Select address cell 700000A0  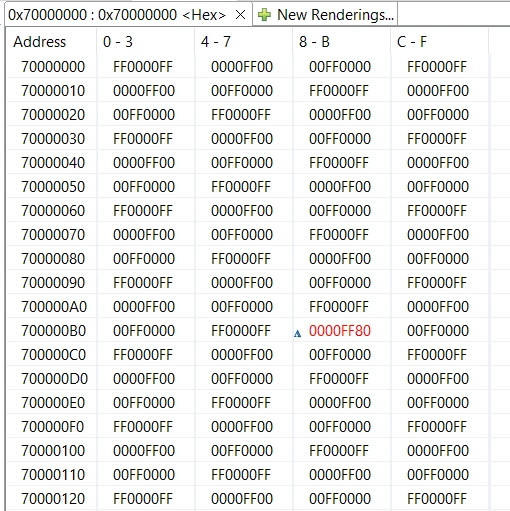click(54, 307)
